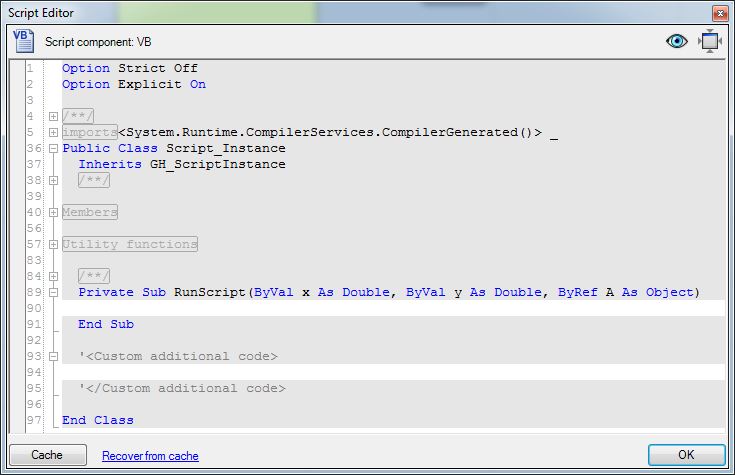Expand the collapsed comment block on line 4
735x475 pixels.
(x=53, y=116)
